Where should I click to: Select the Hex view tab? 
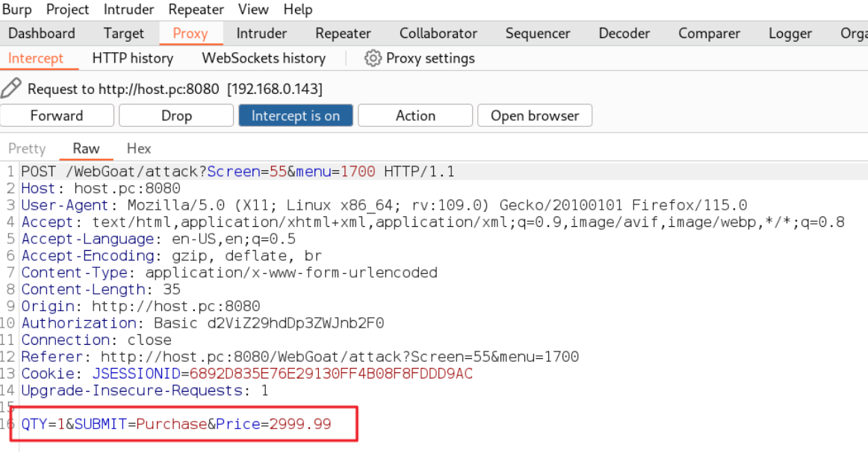(138, 149)
